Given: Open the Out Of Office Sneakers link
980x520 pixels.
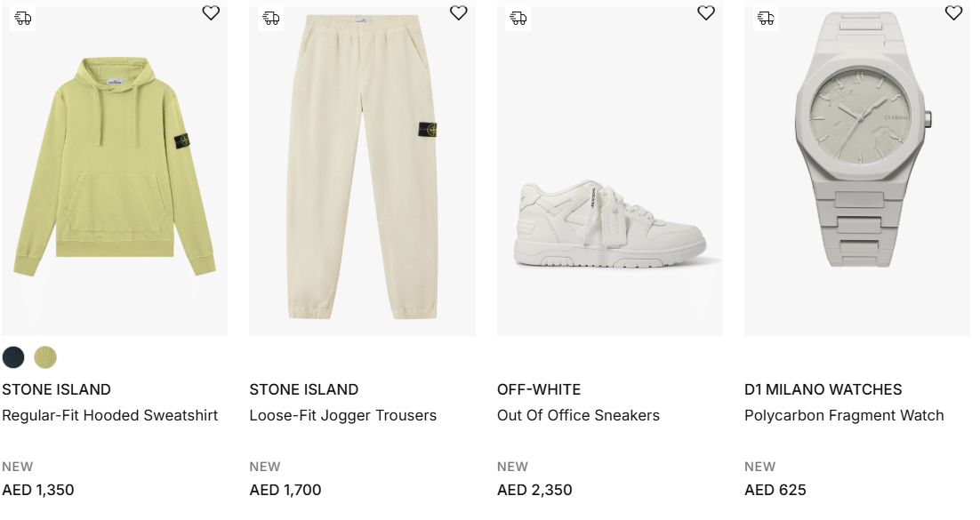Looking at the screenshot, I should click(x=578, y=415).
